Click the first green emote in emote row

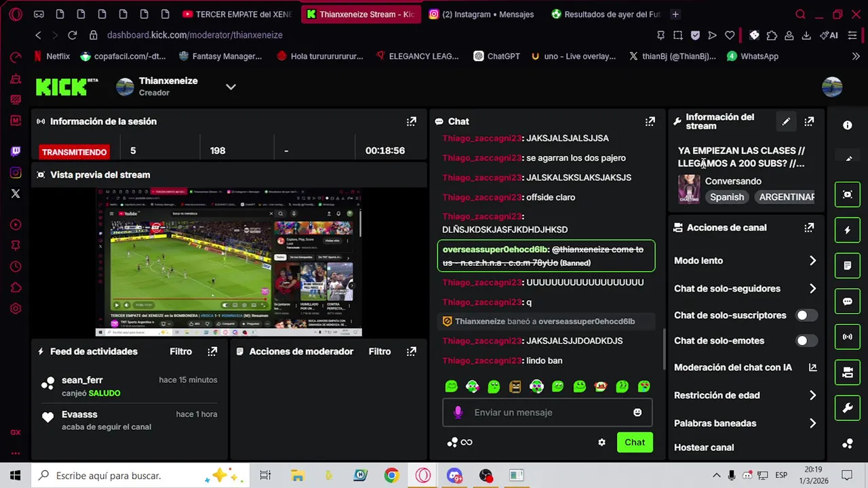pos(451,386)
